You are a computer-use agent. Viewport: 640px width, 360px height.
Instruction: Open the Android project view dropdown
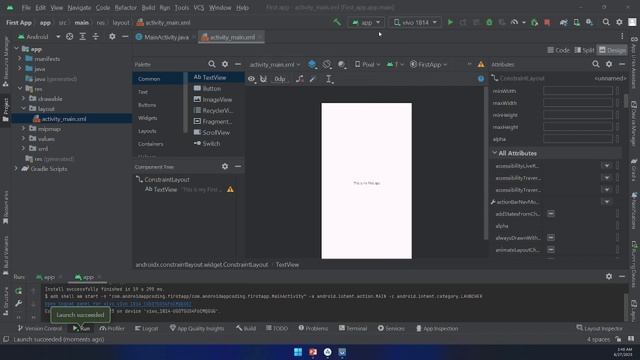tap(39, 37)
